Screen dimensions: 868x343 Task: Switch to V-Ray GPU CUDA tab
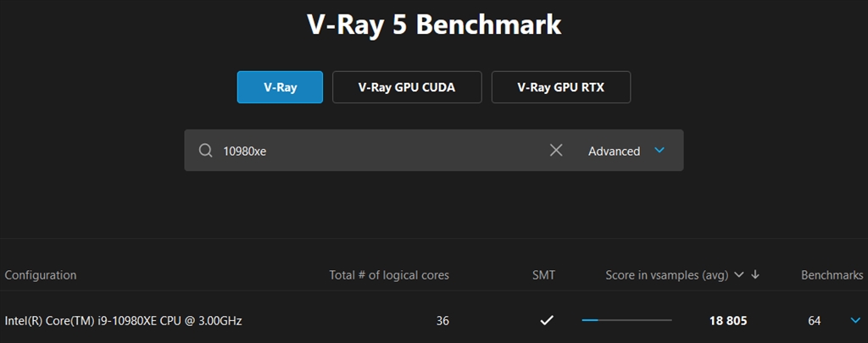407,87
